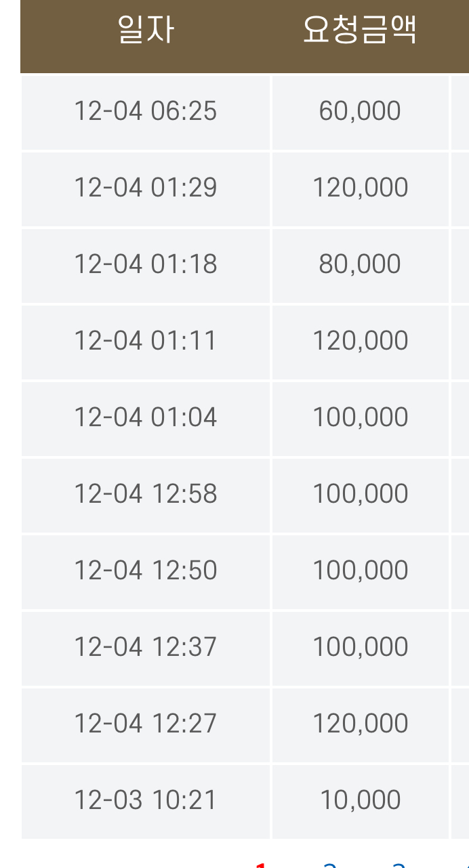Click the 12-04 01:18 date entry
The image size is (469, 868).
(x=146, y=264)
